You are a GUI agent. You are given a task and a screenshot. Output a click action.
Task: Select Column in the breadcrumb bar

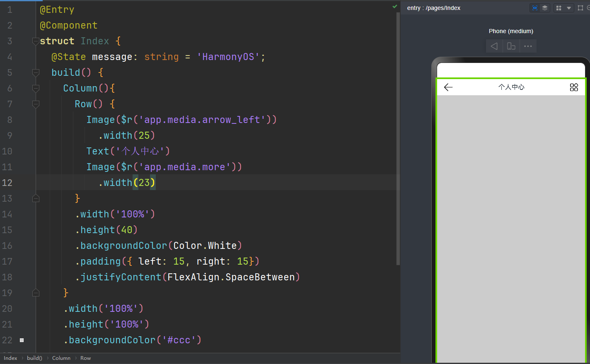pyautogui.click(x=61, y=358)
